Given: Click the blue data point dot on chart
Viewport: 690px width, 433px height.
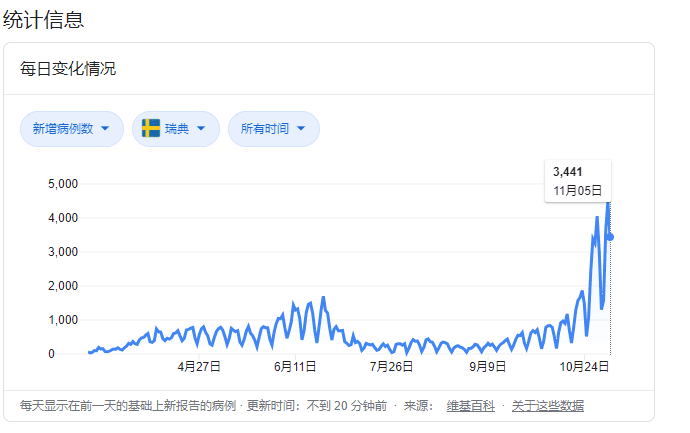Looking at the screenshot, I should (611, 237).
